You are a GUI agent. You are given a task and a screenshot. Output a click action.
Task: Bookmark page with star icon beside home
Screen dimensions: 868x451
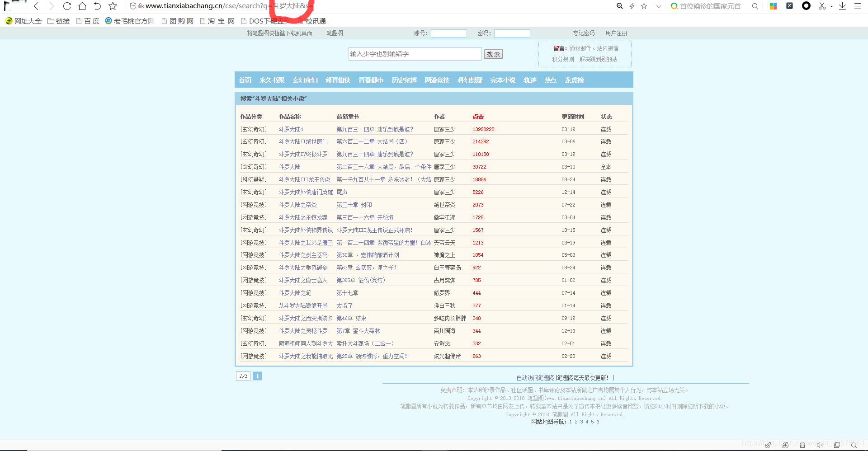coord(113,6)
